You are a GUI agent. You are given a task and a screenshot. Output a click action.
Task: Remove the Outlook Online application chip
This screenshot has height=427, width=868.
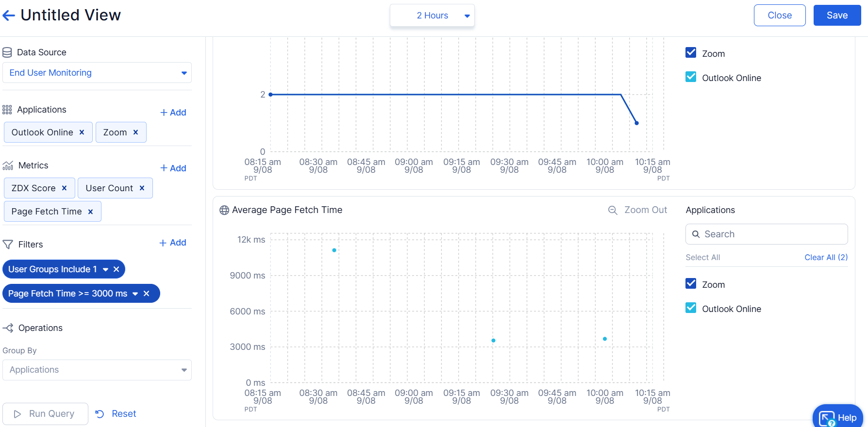click(82, 132)
